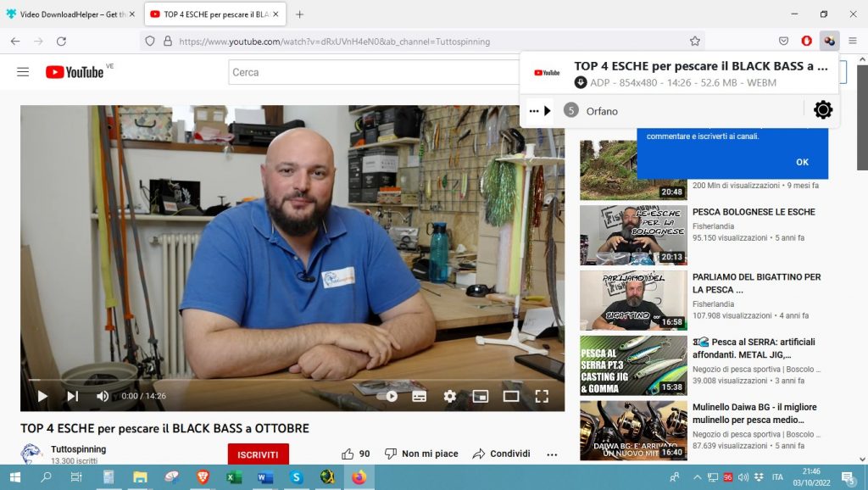Toggle subtitles in the video player
This screenshot has height=490, width=868.
pyautogui.click(x=419, y=396)
